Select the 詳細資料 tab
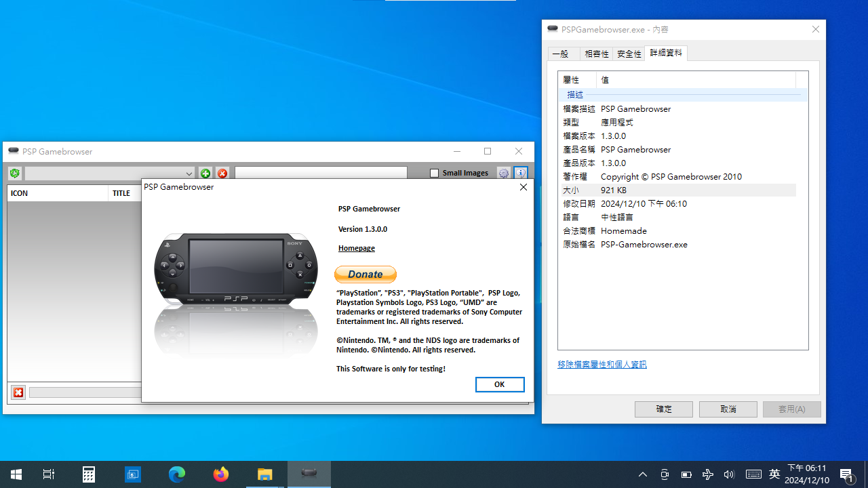Screen dimensions: 868x488 click(666, 53)
